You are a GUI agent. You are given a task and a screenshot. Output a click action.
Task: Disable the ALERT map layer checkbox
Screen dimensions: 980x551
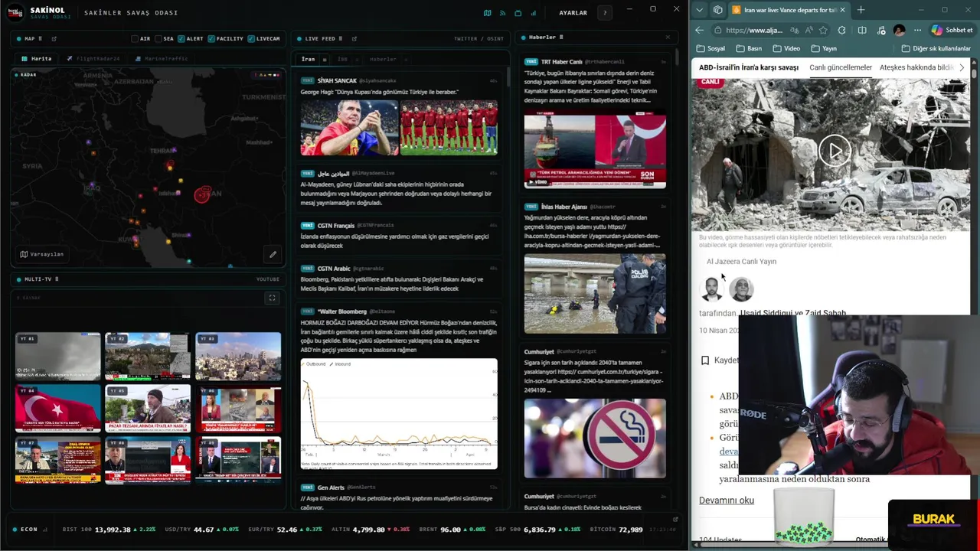coord(181,38)
